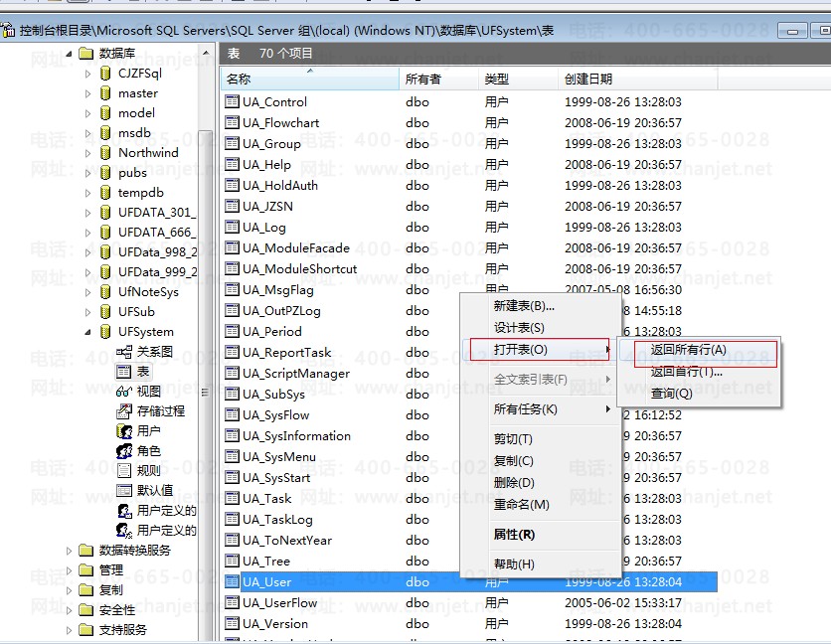Click the UA_User table icon
This screenshot has height=644, width=831.
click(x=232, y=581)
